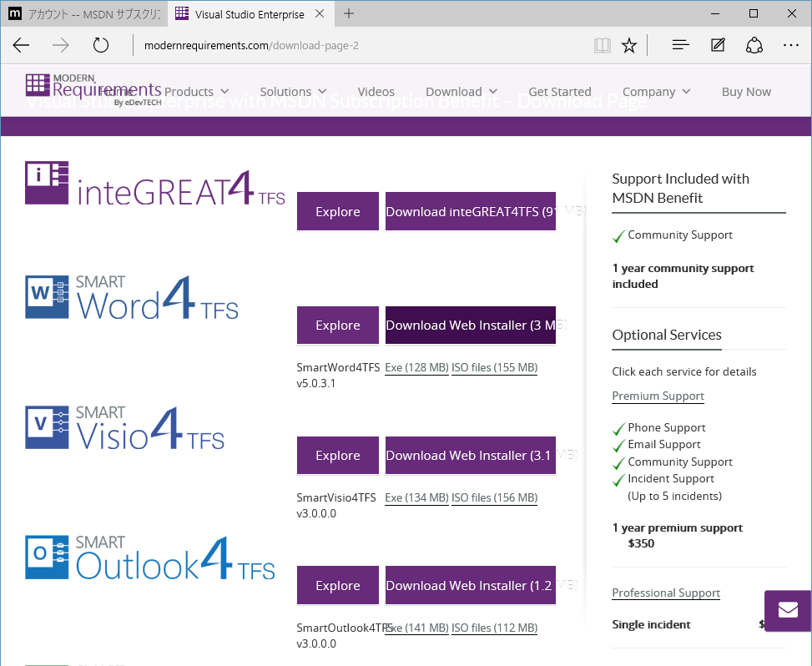Click 'SmartWord4TFS v5.0.3.1' version text
Image resolution: width=812 pixels, height=666 pixels.
[x=338, y=376]
